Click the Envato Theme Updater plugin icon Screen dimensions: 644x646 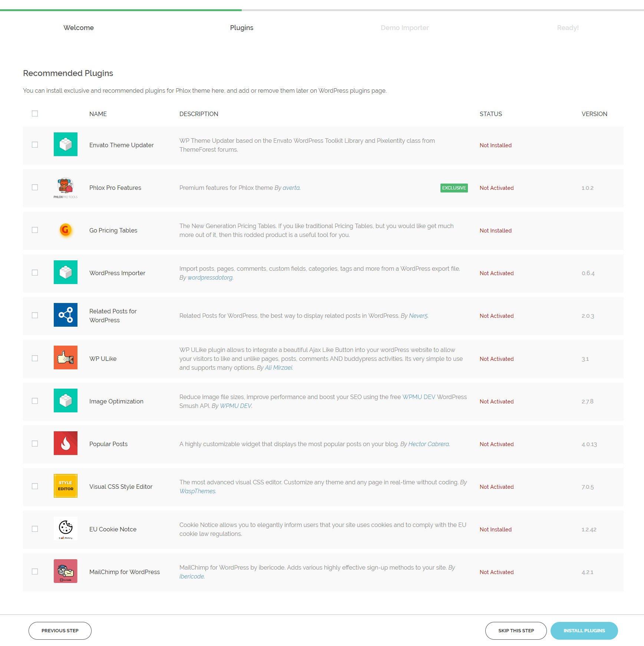point(66,144)
